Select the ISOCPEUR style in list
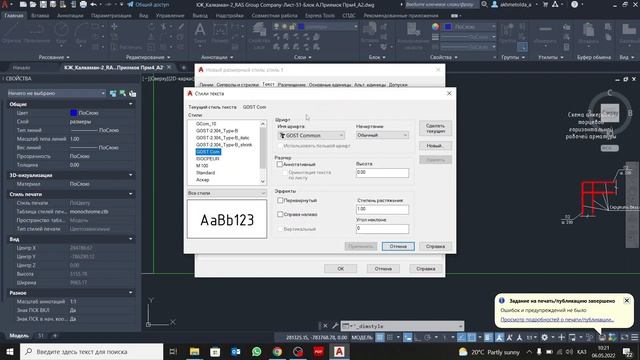This screenshot has width=640, height=360. point(208,159)
